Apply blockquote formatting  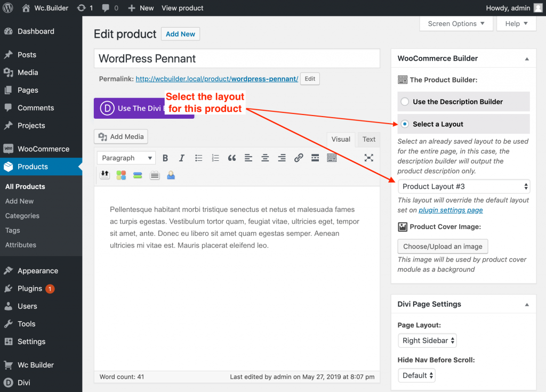point(232,158)
